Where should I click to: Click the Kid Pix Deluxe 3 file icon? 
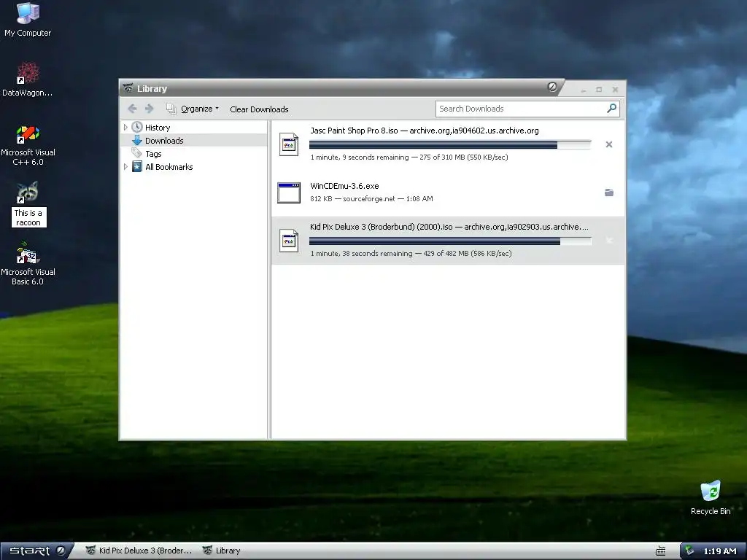pyautogui.click(x=289, y=241)
